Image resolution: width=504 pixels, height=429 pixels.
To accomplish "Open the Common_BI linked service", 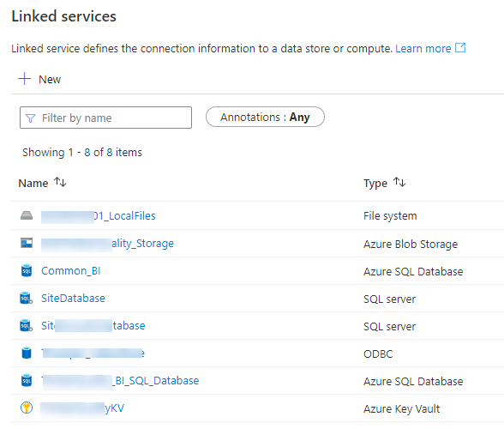I will (x=70, y=271).
